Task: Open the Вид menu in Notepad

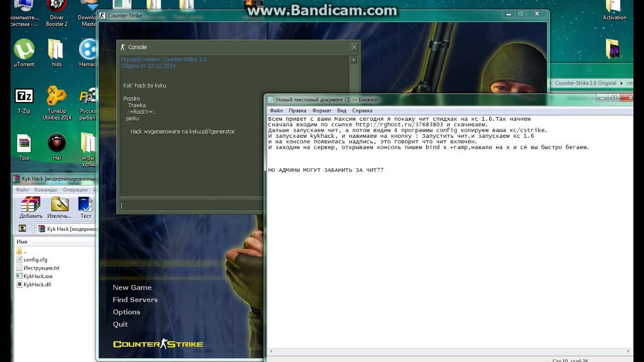Action: (x=342, y=111)
